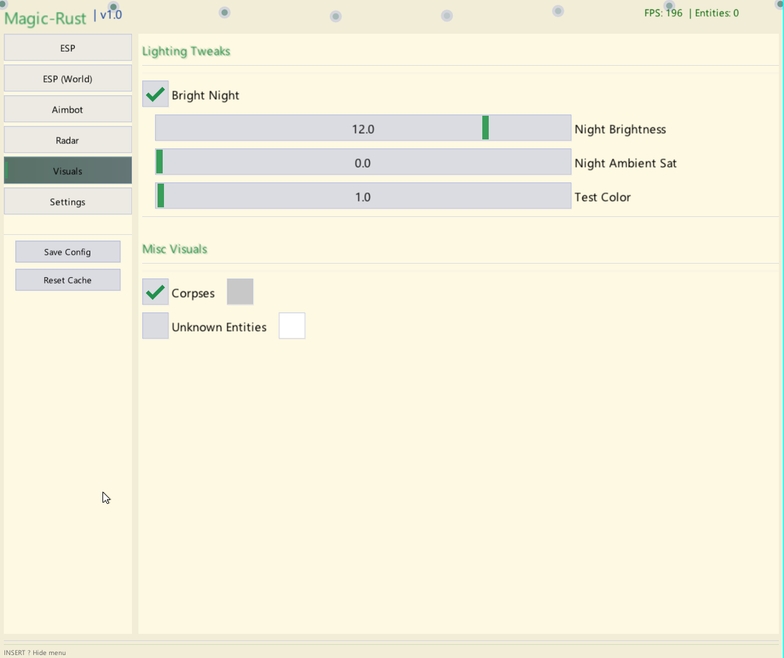Click the INSERT Hide menu hint
The image size is (784, 658).
[x=35, y=652]
